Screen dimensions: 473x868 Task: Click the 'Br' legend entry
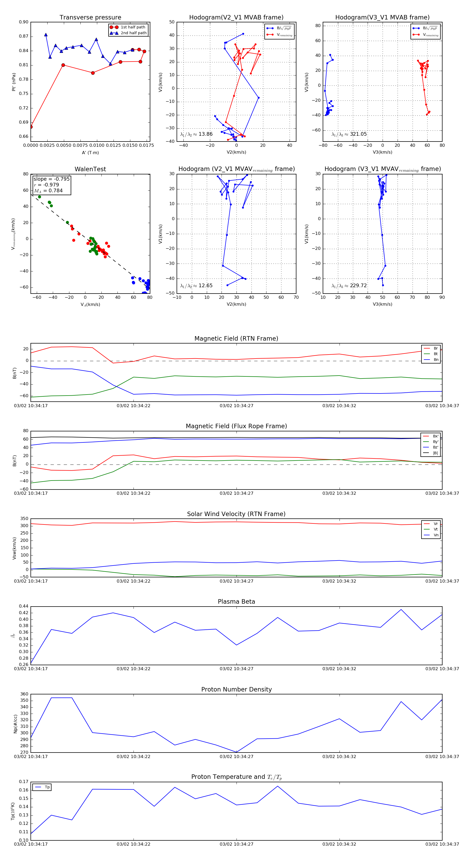431,349
